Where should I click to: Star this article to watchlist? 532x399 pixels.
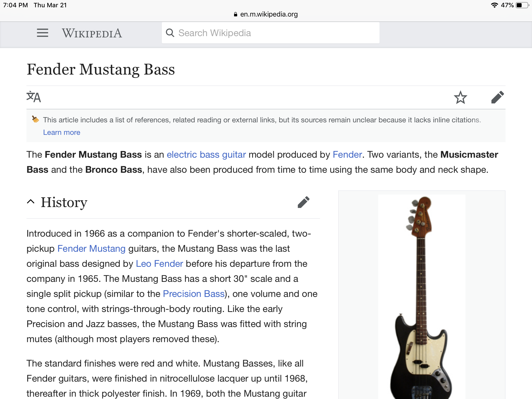(461, 97)
